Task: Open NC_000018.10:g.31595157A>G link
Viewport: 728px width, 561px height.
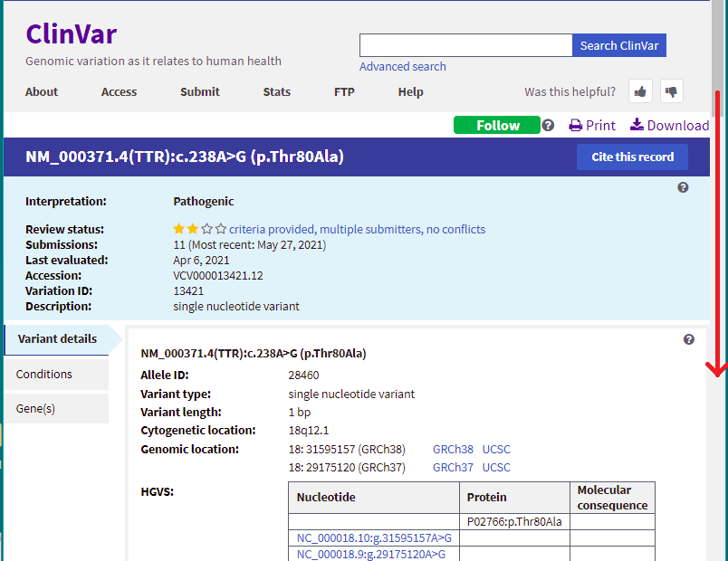Action: pos(374,537)
